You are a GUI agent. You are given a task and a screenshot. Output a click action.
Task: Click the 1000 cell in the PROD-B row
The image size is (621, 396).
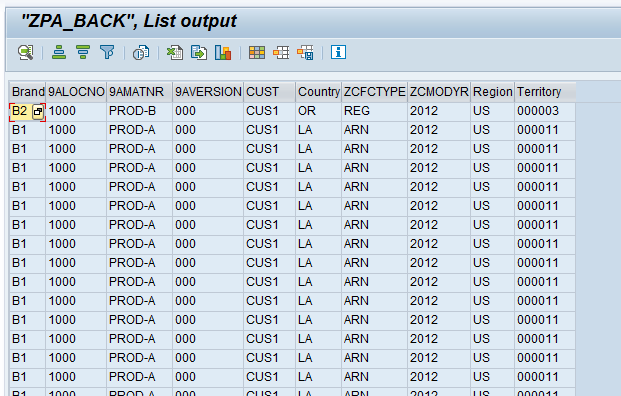tap(76, 112)
